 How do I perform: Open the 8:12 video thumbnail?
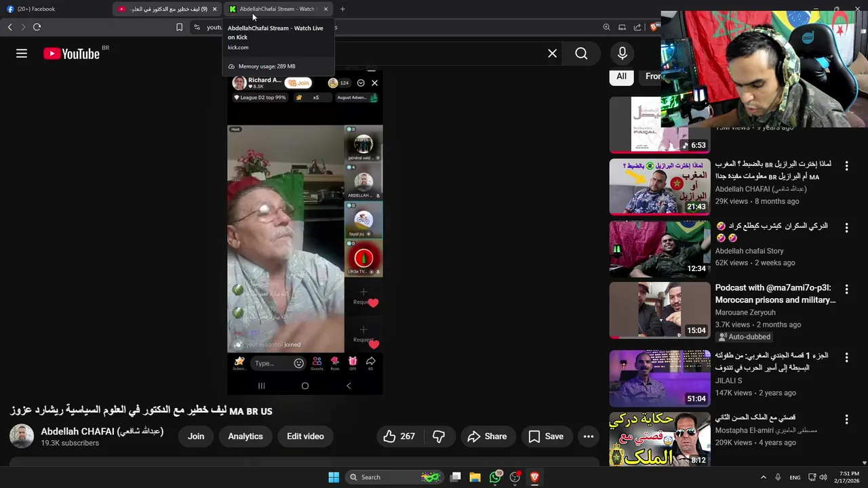(660, 439)
